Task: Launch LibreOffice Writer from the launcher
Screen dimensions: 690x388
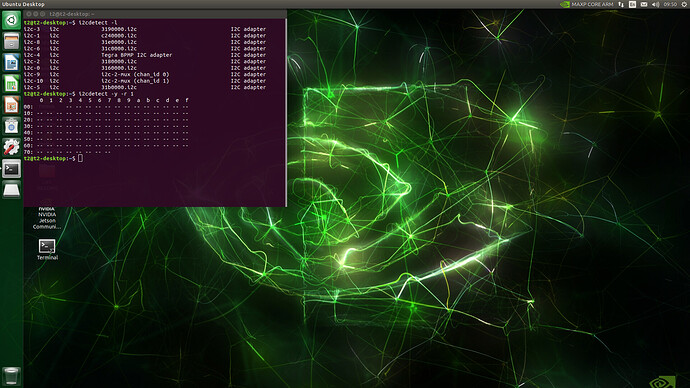Action: pos(11,62)
